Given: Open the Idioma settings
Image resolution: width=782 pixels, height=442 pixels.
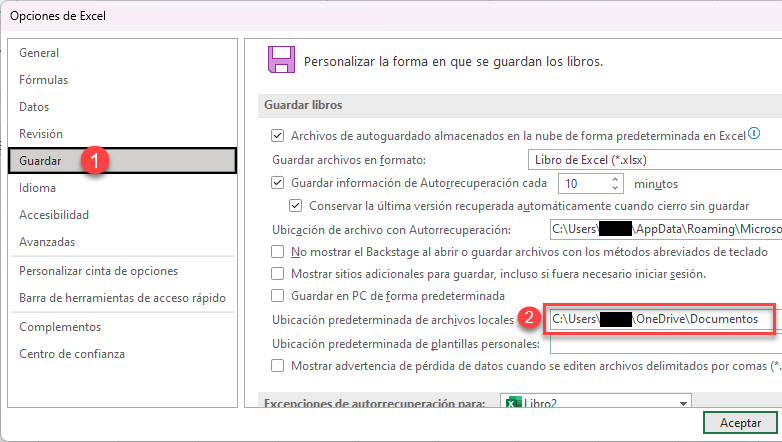Looking at the screenshot, I should click(37, 188).
